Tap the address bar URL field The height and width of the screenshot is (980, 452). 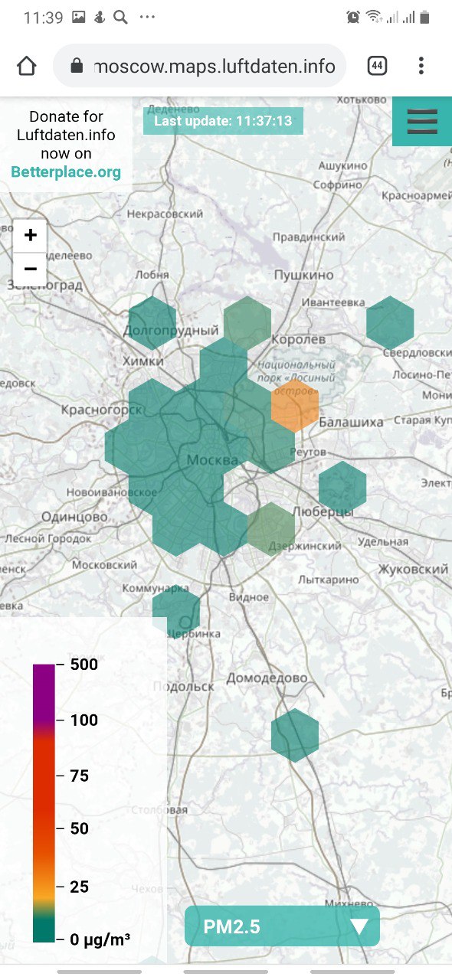click(x=200, y=67)
